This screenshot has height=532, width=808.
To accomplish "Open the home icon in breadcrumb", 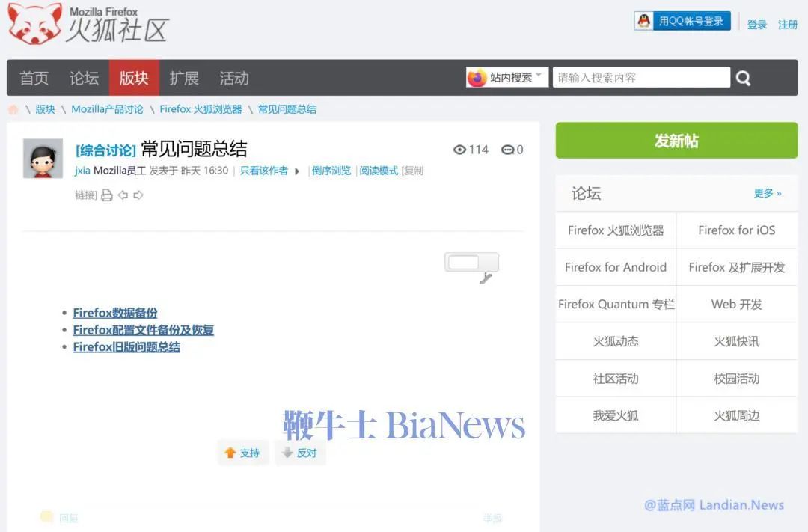I will click(x=13, y=109).
